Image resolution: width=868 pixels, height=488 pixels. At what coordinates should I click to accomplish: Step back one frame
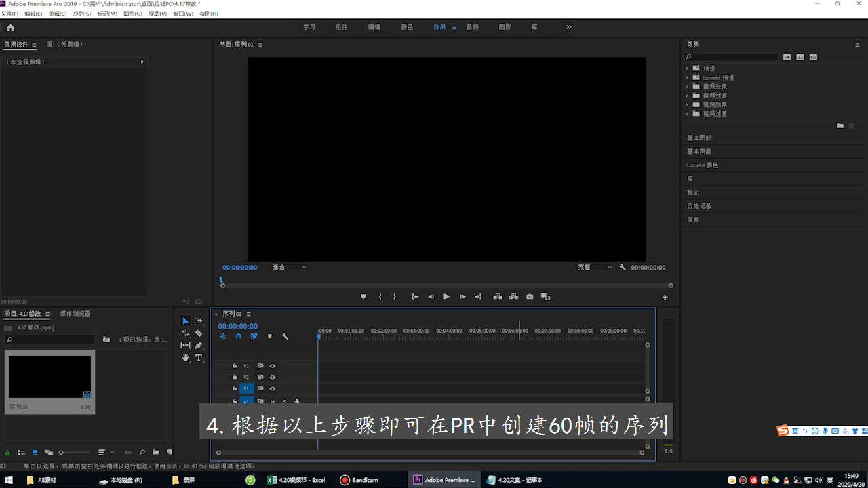pos(431,297)
